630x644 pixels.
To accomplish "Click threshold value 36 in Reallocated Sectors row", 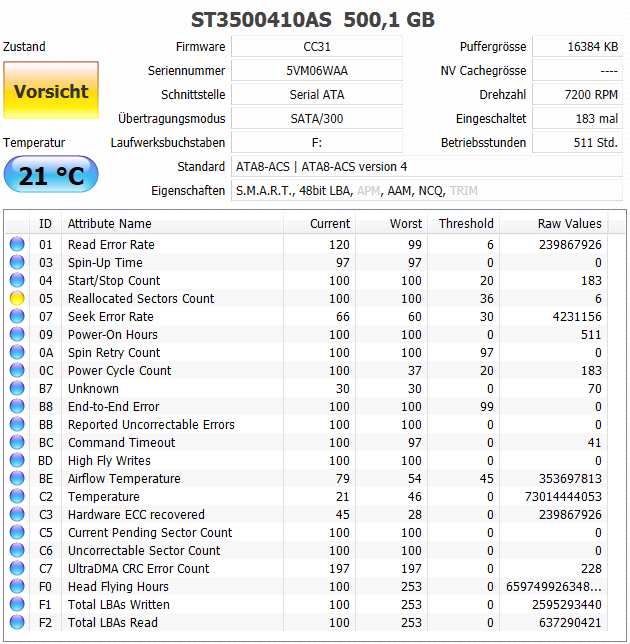I will pyautogui.click(x=487, y=299).
